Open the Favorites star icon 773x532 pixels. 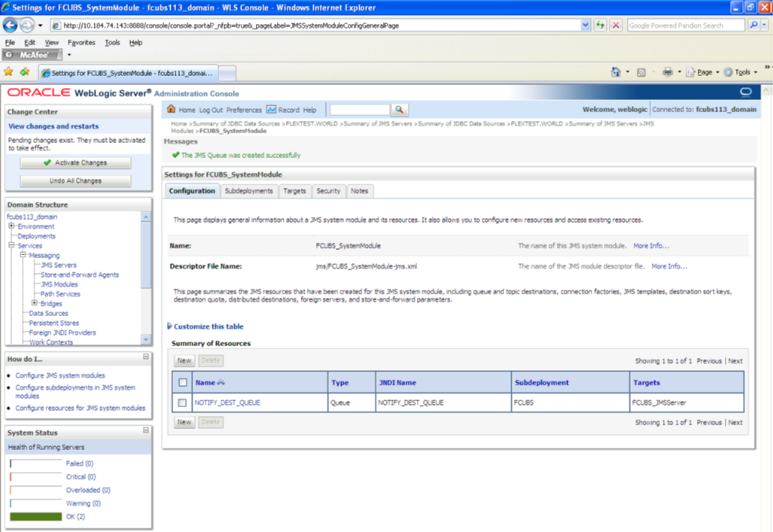(x=8, y=72)
